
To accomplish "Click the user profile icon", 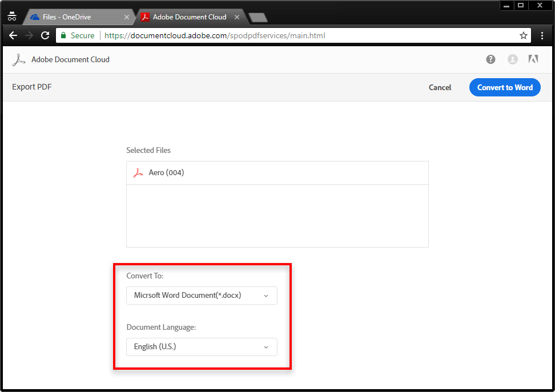I will [512, 59].
